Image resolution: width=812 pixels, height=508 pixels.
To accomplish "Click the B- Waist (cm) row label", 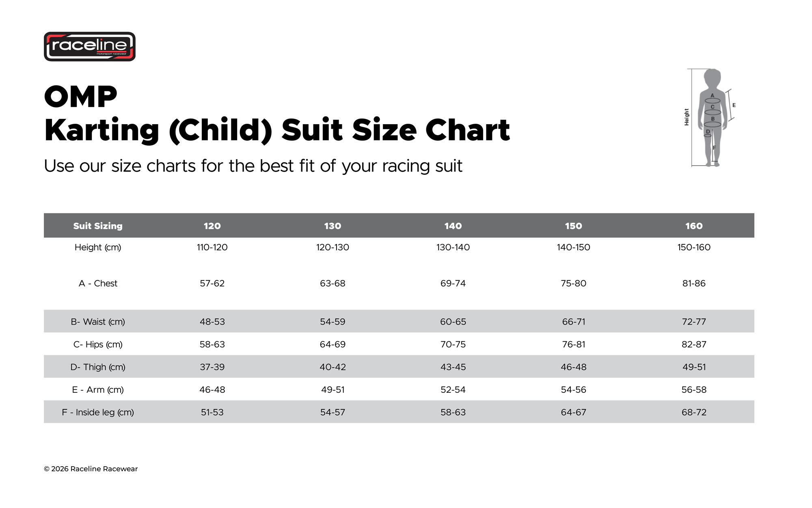I will [x=98, y=322].
